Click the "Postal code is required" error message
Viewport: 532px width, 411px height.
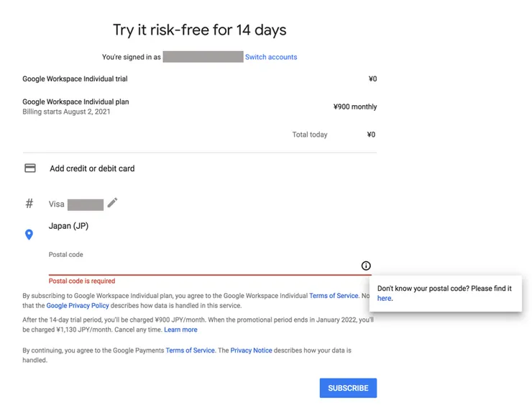tap(82, 281)
